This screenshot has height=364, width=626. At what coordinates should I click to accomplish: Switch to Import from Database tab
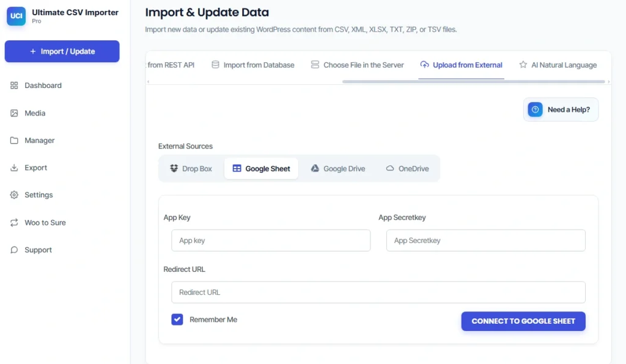(x=252, y=65)
